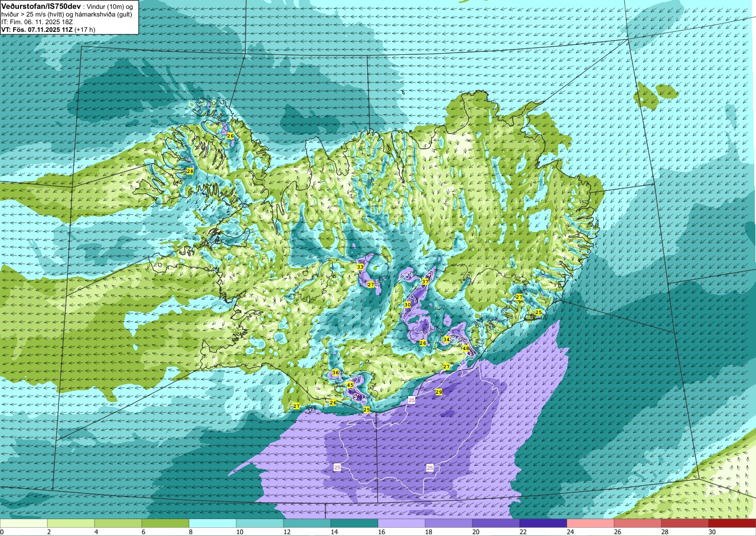
Task: Select the dark teal 14–16 m/s legend swatch
Action: 354,523
